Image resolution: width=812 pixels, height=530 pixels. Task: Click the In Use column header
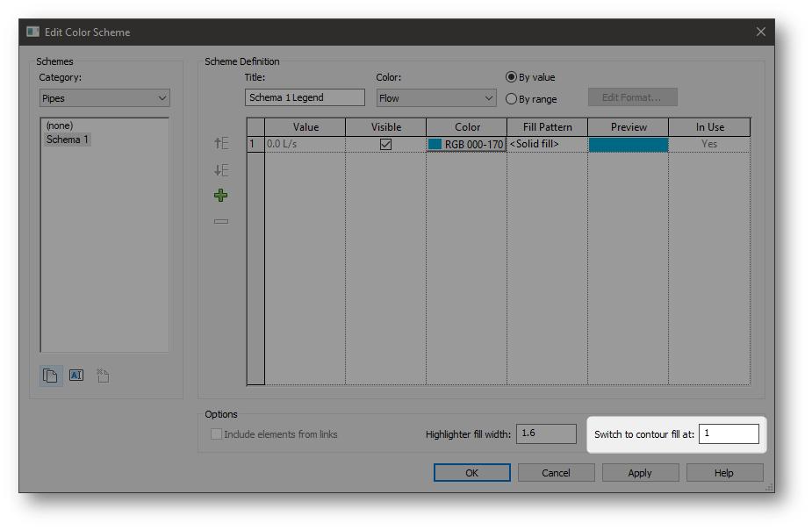709,127
